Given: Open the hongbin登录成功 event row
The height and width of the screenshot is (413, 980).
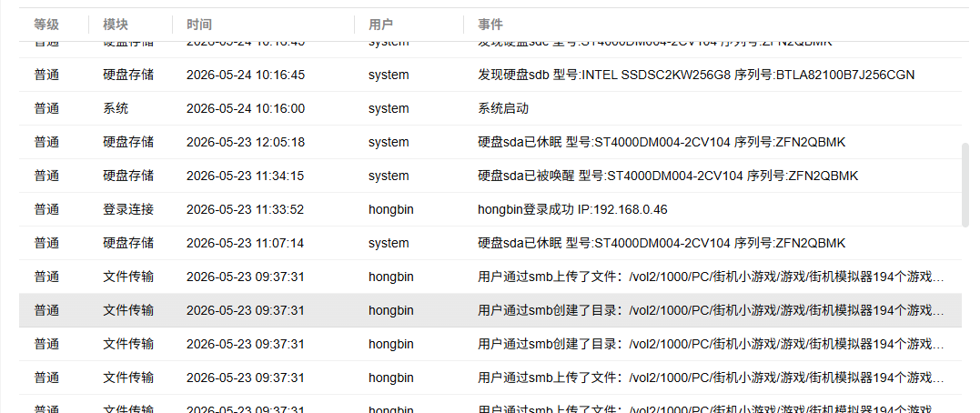Looking at the screenshot, I should pyautogui.click(x=490, y=210).
